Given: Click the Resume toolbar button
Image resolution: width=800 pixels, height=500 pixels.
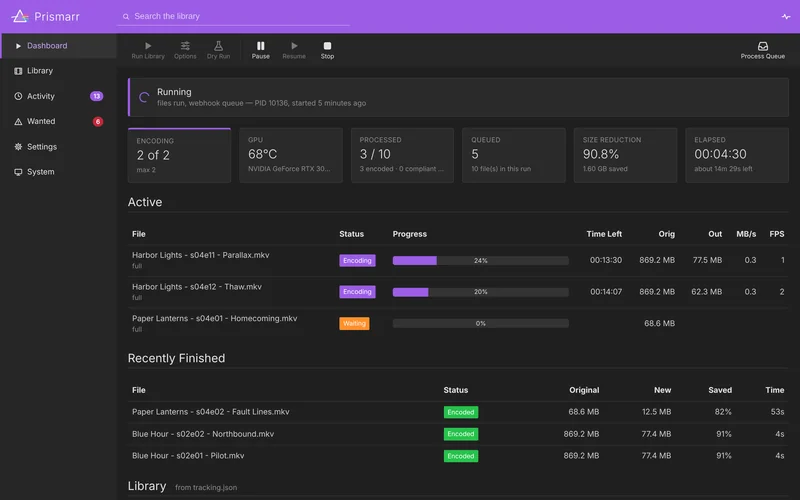Looking at the screenshot, I should click(x=294, y=51).
